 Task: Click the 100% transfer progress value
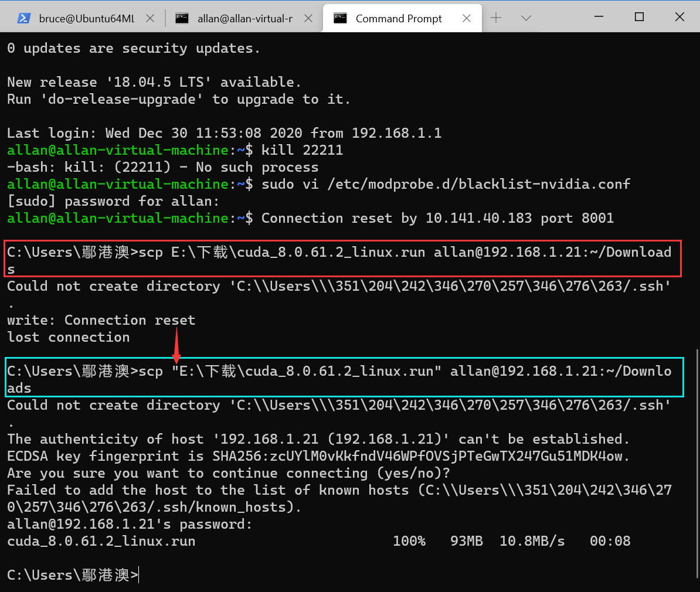[x=409, y=541]
